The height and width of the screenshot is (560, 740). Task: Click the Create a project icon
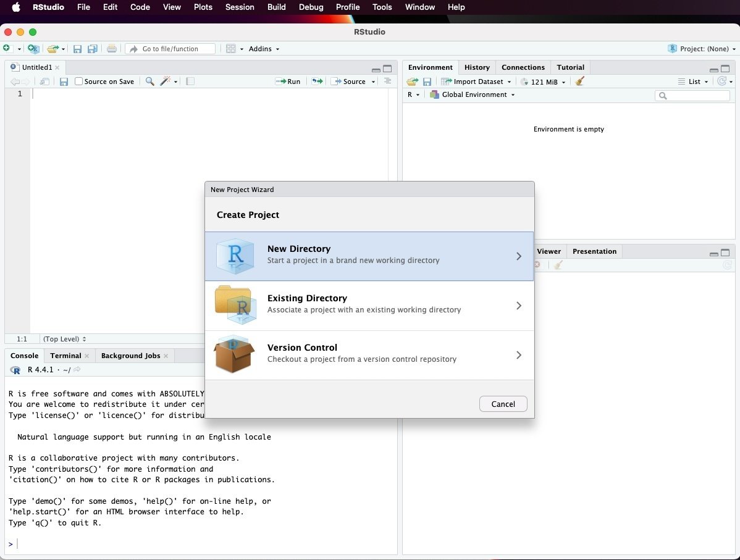coord(33,49)
